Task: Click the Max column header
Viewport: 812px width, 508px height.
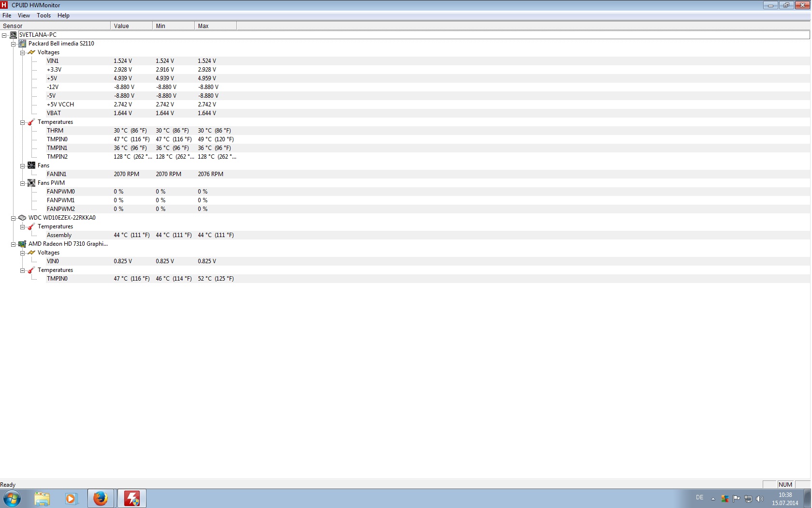Action: click(216, 26)
